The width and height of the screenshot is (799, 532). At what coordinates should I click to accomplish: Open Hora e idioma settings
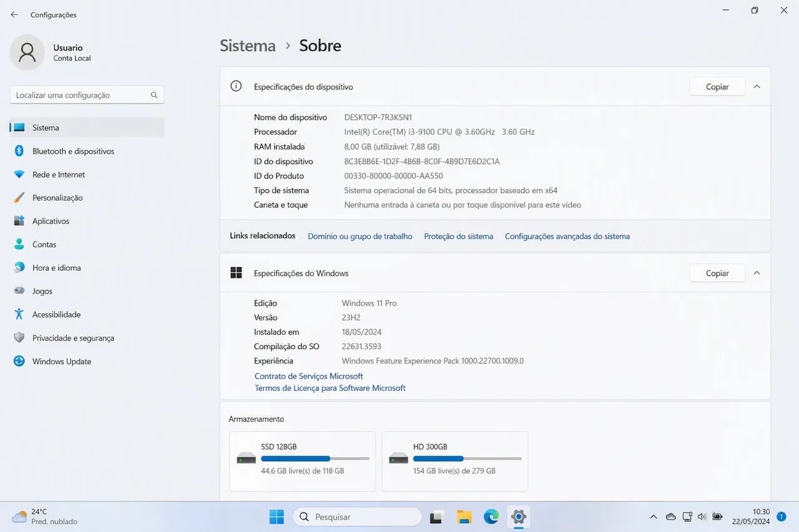click(87, 268)
